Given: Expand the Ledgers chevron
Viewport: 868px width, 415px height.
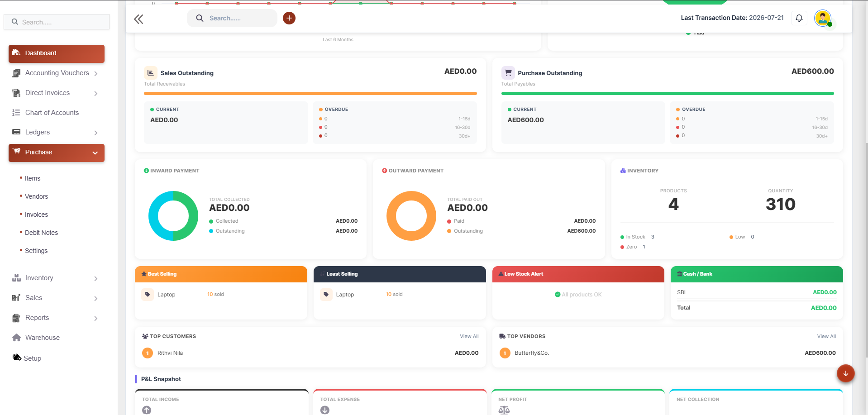Looking at the screenshot, I should coord(96,133).
